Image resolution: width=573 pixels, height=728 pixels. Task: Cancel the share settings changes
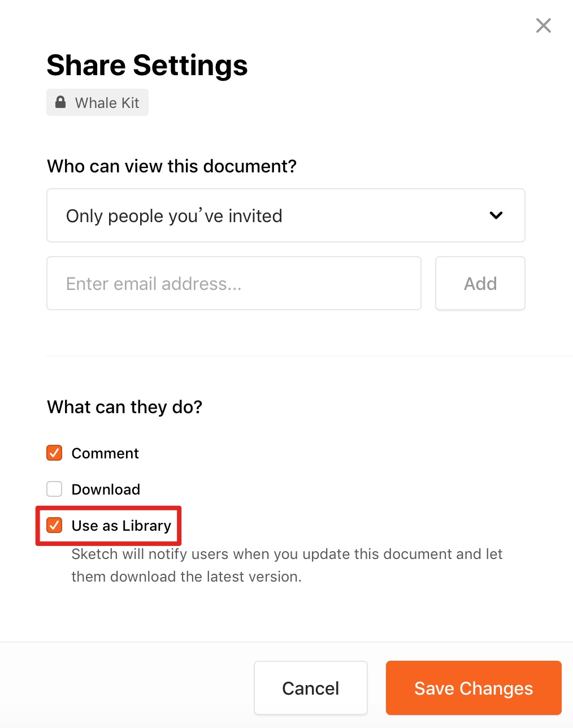pyautogui.click(x=310, y=688)
